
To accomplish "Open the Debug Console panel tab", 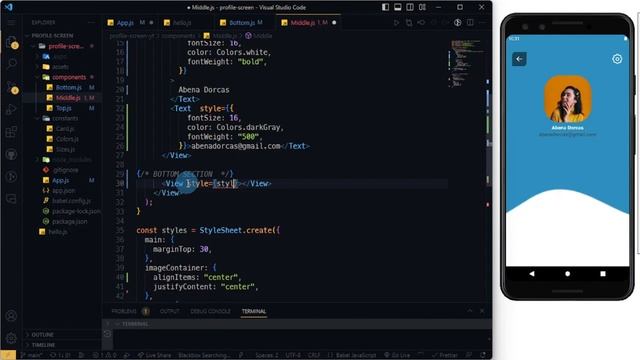I will pos(210,311).
